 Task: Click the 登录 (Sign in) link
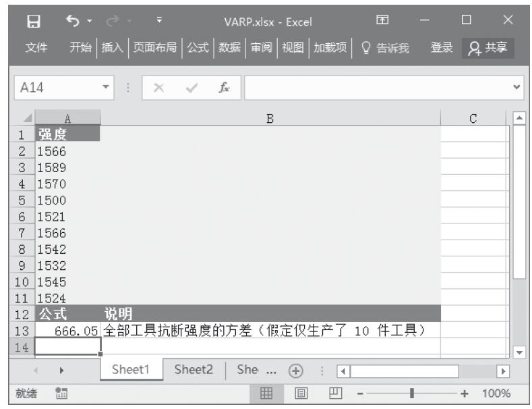tap(442, 48)
